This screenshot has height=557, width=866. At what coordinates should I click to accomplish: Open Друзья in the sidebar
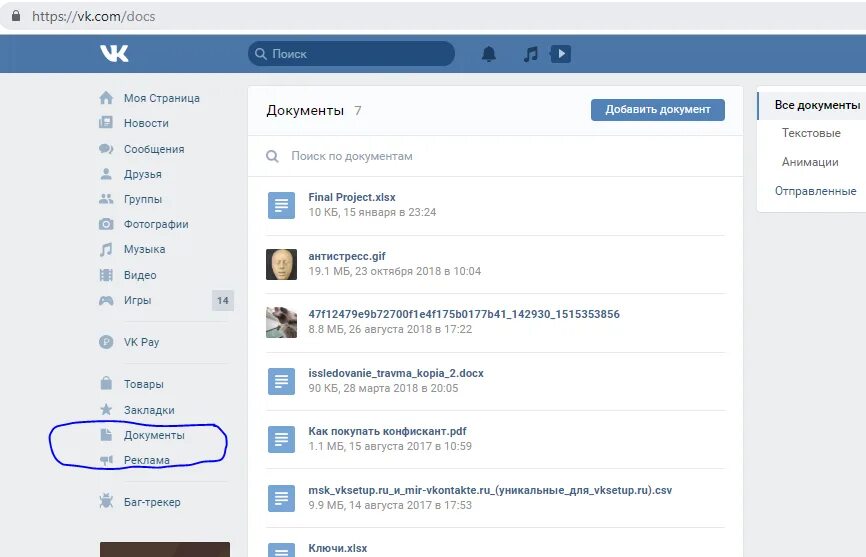click(x=142, y=174)
